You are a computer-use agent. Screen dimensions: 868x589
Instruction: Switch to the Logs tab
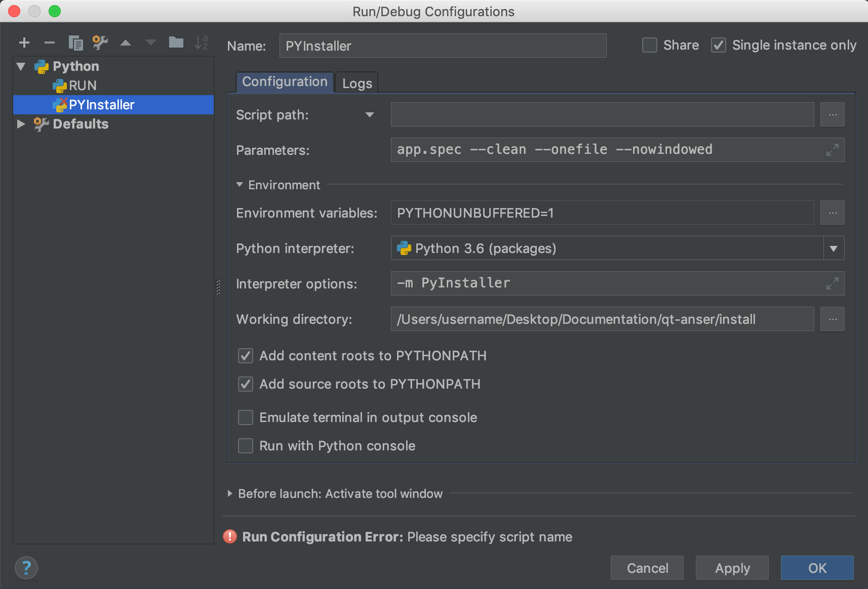tap(357, 83)
